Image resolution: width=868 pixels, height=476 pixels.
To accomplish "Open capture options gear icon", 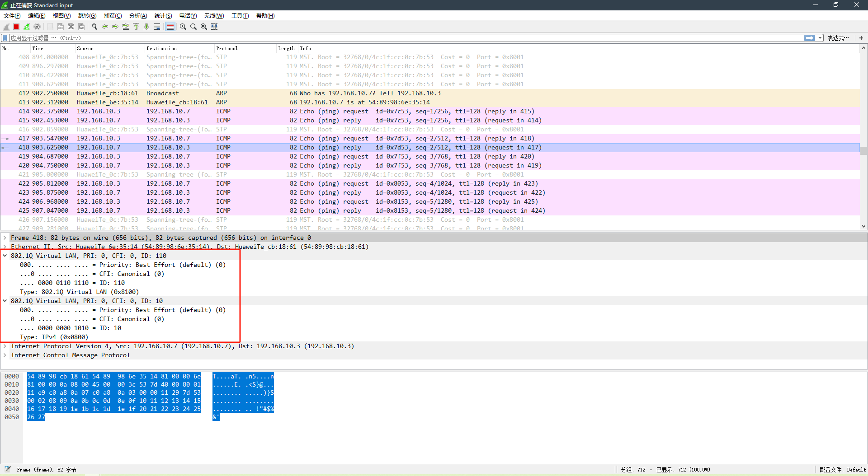I will tap(37, 27).
